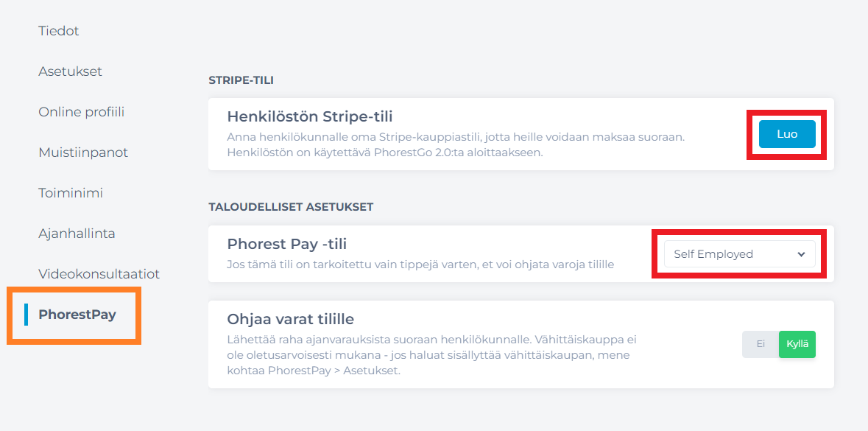Click the chevron on the Self Employed selector
868x431 pixels.
(x=801, y=253)
